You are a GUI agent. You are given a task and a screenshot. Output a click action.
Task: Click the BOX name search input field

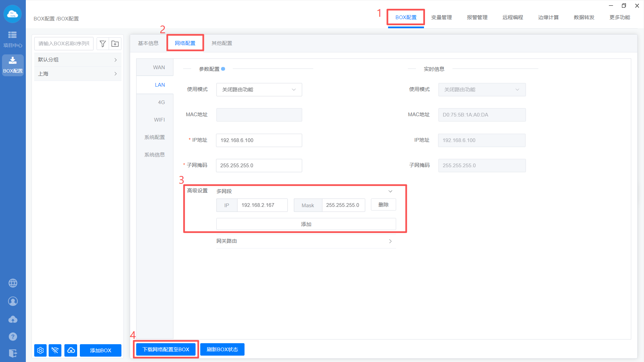[64, 44]
